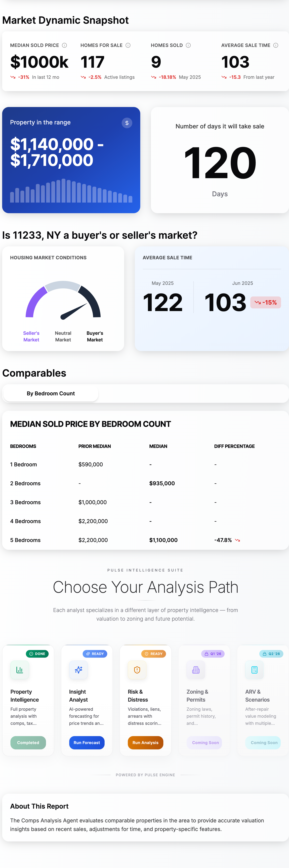Click the Completed button on Property Intelligence
The width and height of the screenshot is (289, 868).
pyautogui.click(x=28, y=743)
